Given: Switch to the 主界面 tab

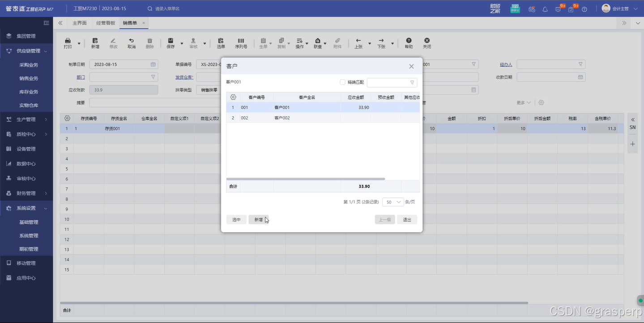Looking at the screenshot, I should pos(80,23).
